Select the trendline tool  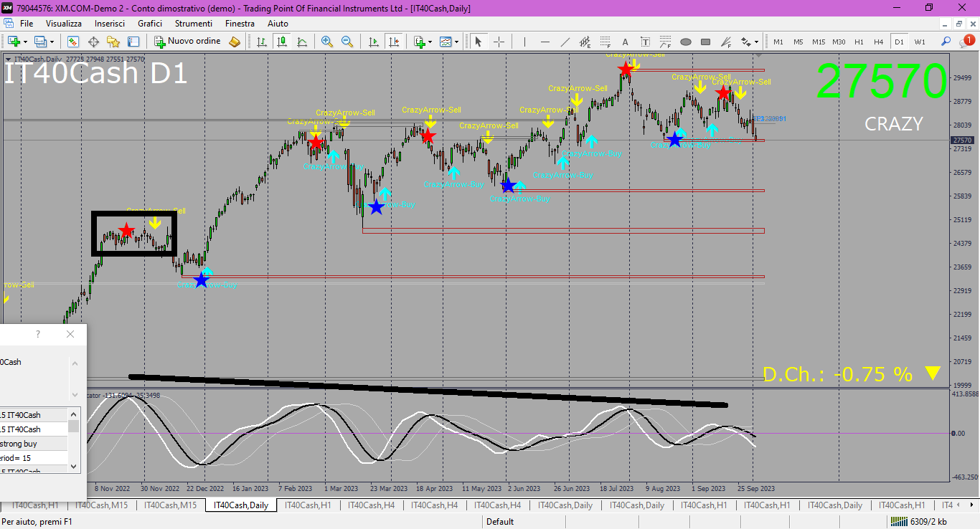[565, 42]
